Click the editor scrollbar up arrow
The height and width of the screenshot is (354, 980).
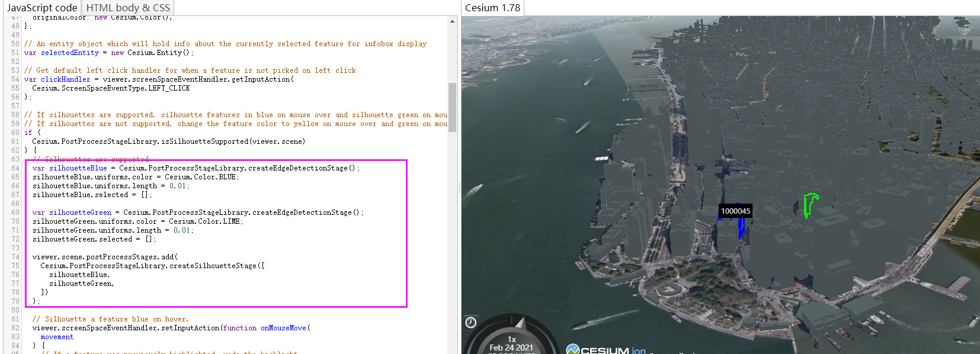pos(452,21)
